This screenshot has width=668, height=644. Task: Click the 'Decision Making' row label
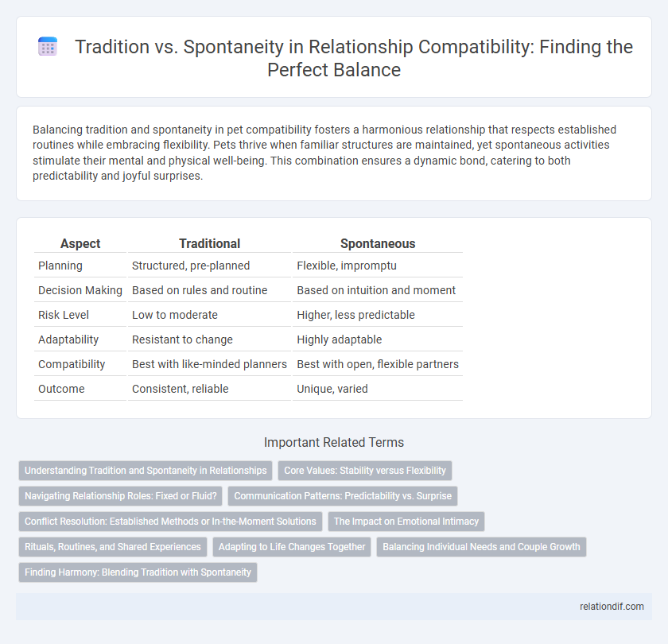click(80, 290)
